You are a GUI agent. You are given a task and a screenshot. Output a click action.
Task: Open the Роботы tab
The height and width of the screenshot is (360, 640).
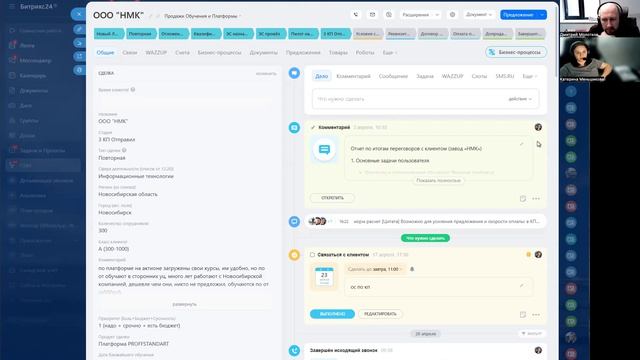click(x=365, y=53)
